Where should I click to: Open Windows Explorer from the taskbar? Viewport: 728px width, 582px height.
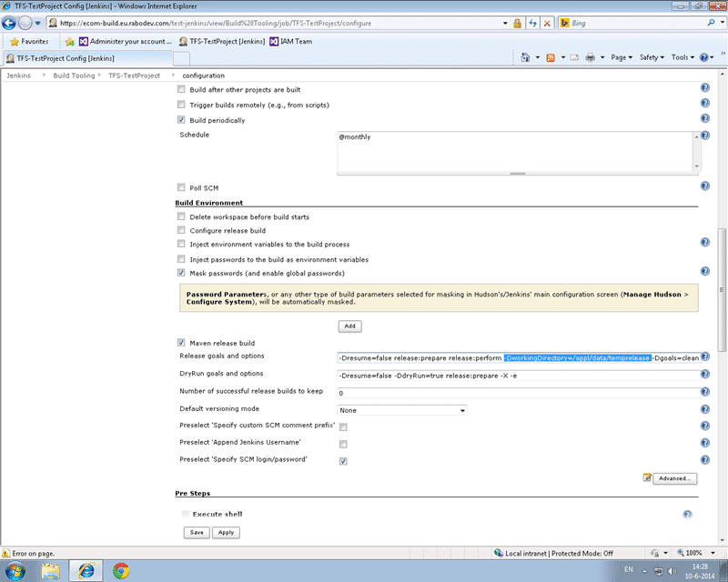pyautogui.click(x=51, y=570)
